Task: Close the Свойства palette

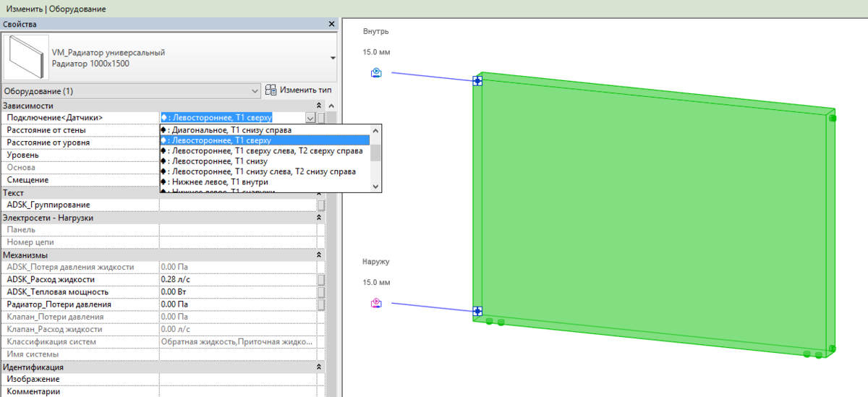Action: tap(332, 25)
